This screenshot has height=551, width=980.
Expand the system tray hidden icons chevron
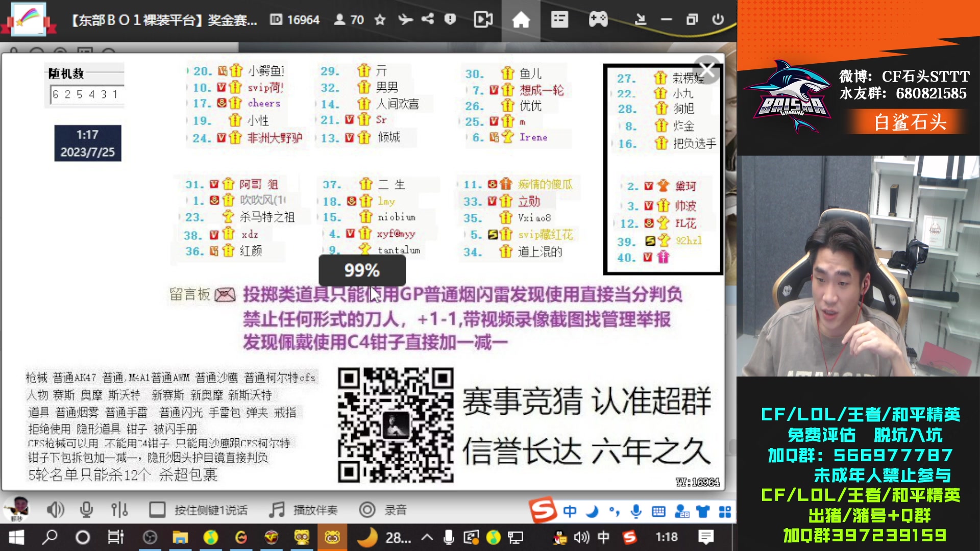pos(427,537)
